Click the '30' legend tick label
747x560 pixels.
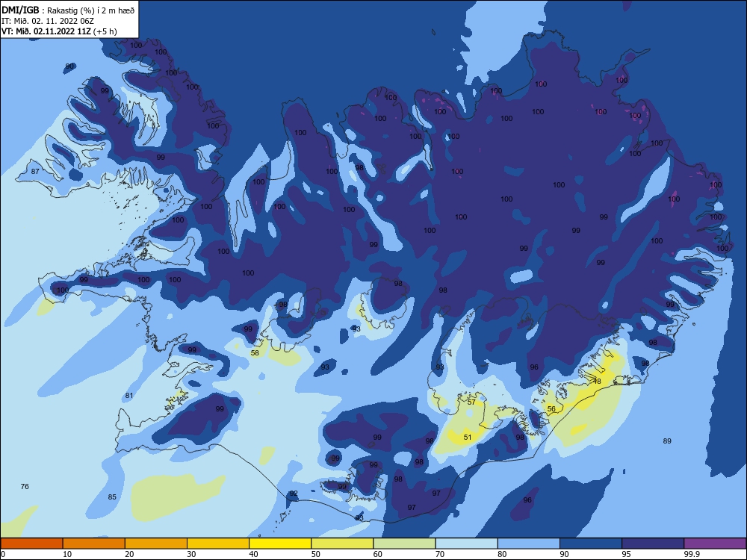point(191,554)
